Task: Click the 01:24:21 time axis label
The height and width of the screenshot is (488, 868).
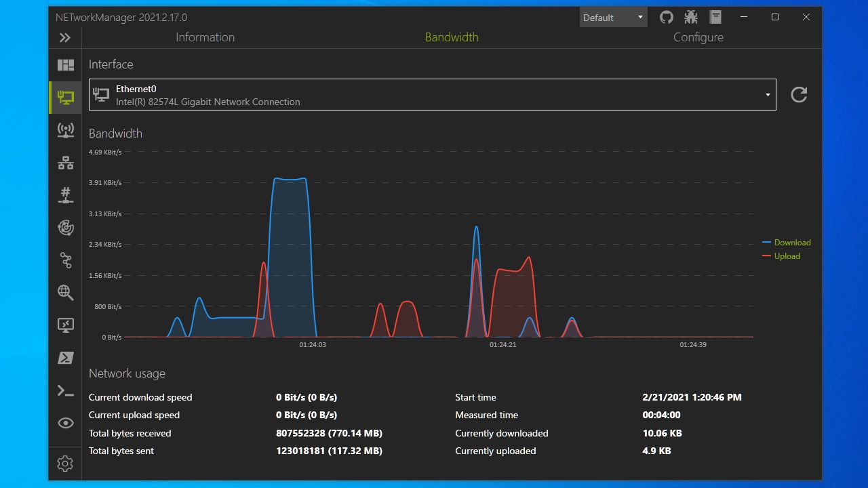Action: (x=502, y=345)
